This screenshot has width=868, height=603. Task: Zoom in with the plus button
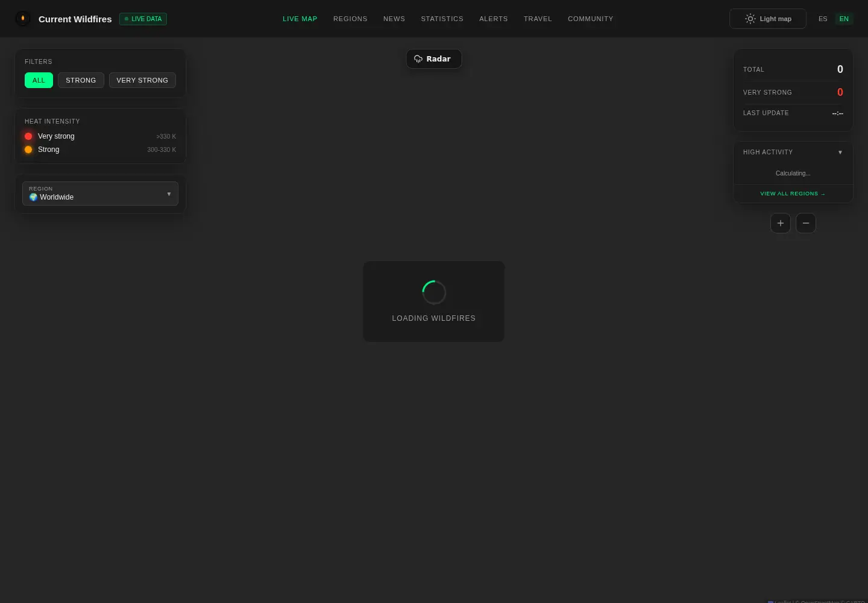(781, 223)
